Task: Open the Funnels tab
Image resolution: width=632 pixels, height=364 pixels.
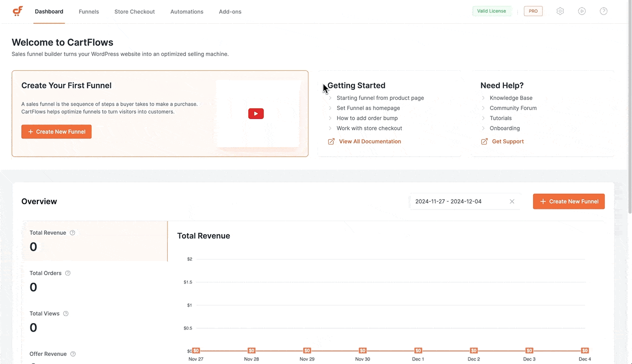Action: [89, 12]
